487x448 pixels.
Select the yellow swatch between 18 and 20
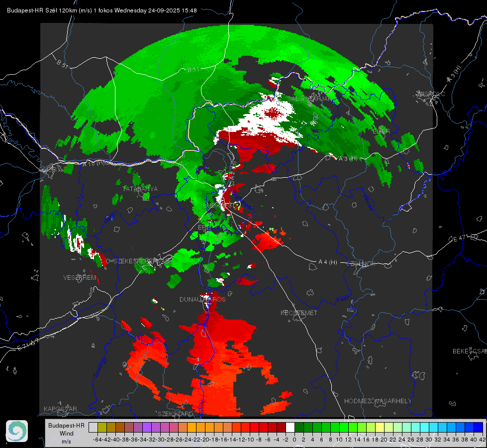[x=380, y=427]
